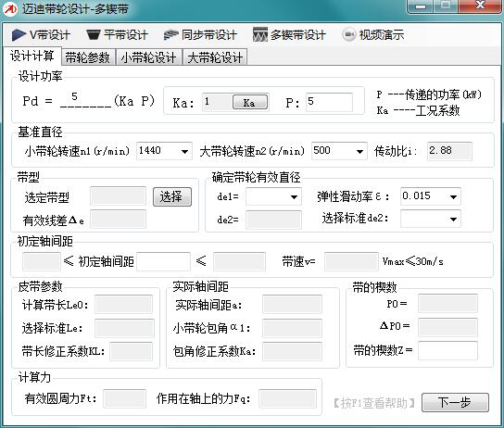
Task: Open 大带轮转速n2 dropdown arrow
Action: (x=359, y=151)
